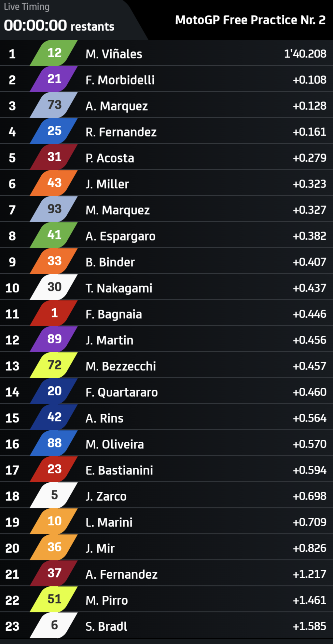
Task: Tap the orange number 43 badge
Action: coord(54,183)
